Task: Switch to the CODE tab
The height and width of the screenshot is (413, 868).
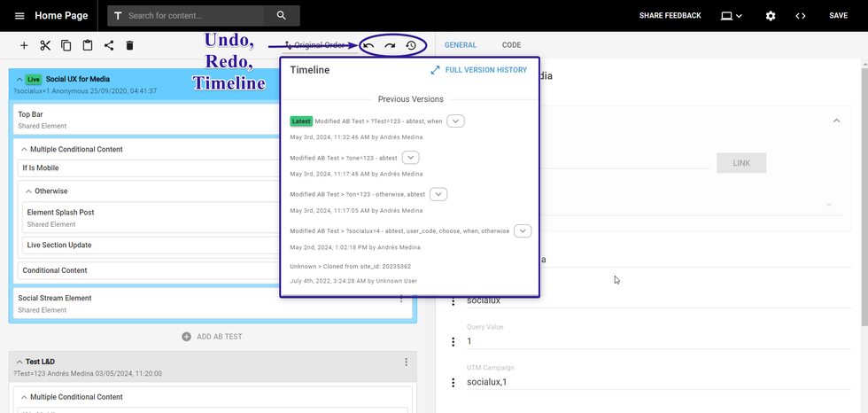Action: pos(511,45)
